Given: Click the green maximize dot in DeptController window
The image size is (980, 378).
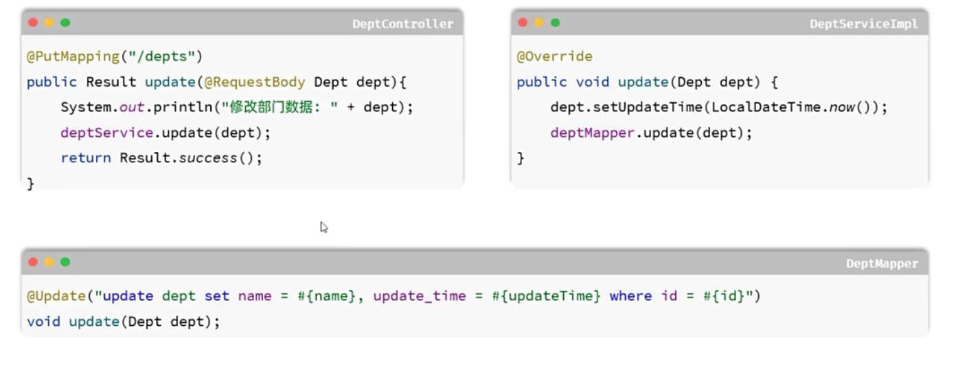Looking at the screenshot, I should click(x=65, y=23).
